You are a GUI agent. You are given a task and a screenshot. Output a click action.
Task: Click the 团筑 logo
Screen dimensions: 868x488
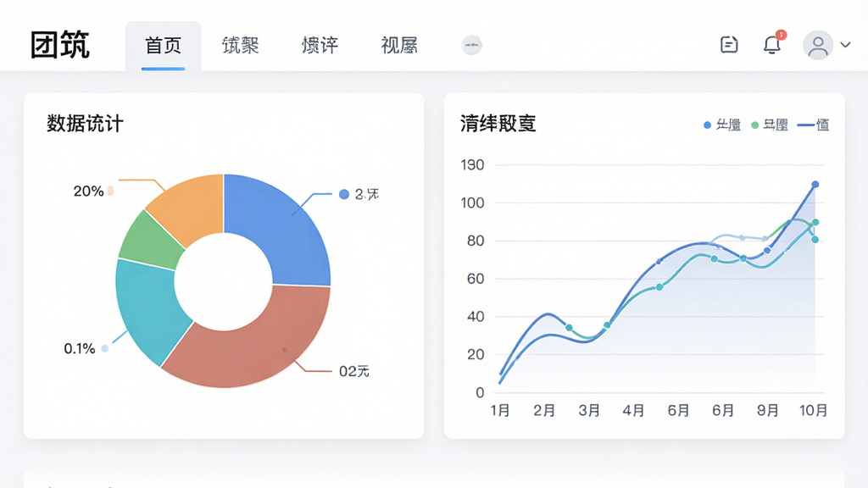pos(59,45)
